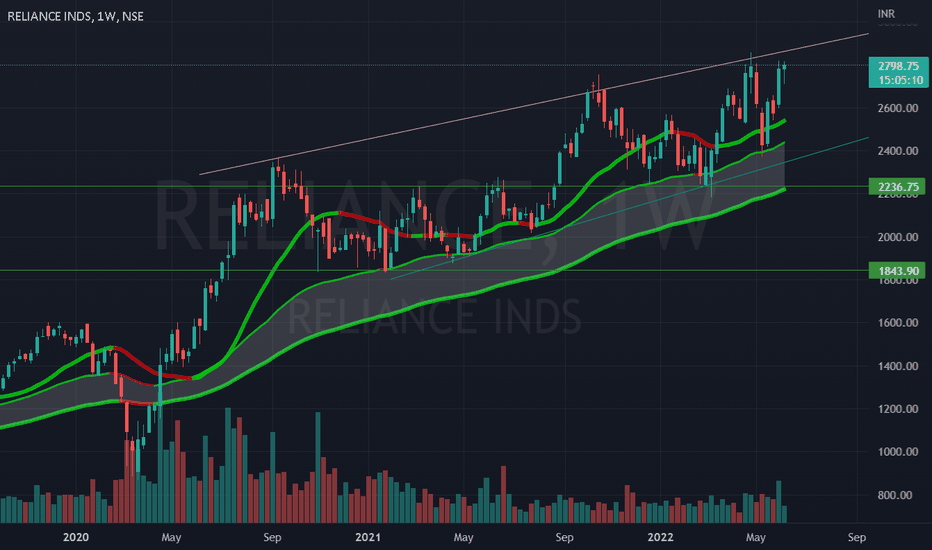Click the current price label 2798.75
The height and width of the screenshot is (550, 932).
point(898,66)
